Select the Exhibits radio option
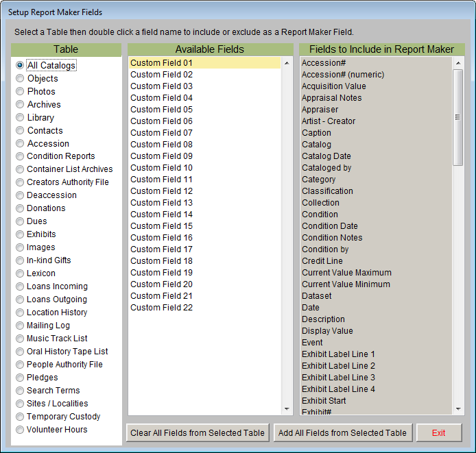 tap(20, 234)
